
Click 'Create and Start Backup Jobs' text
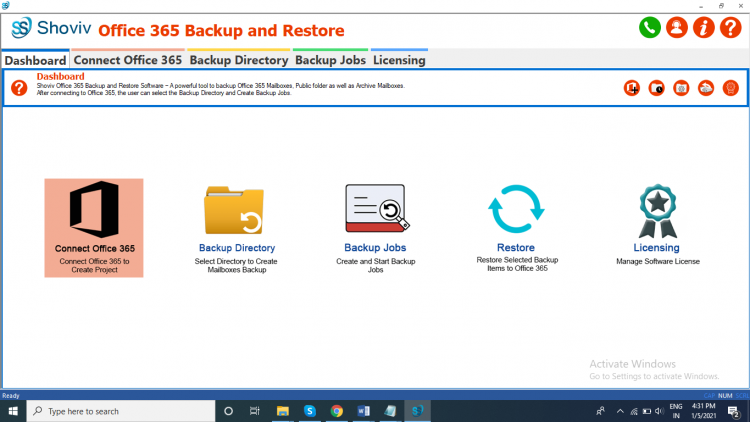[x=375, y=266]
